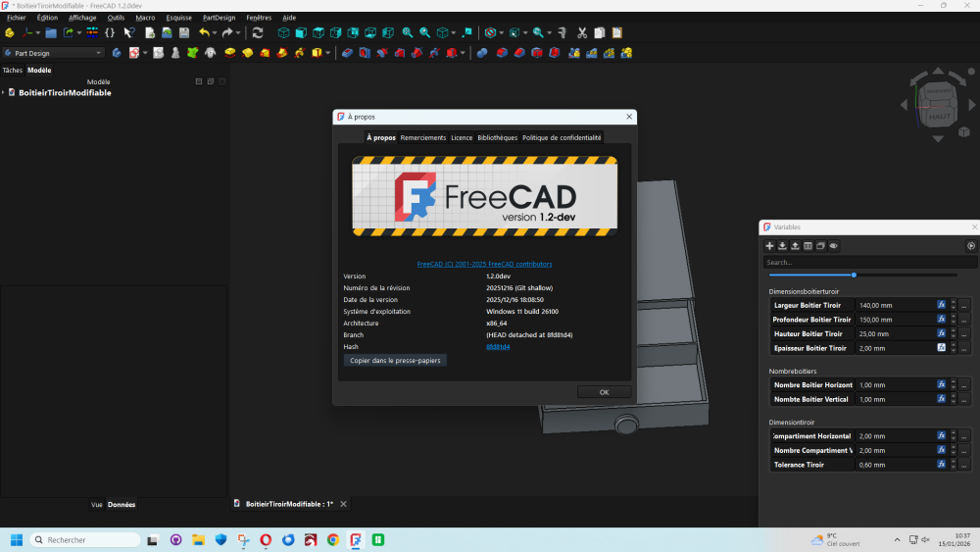Click the blue slider handle in Variables panel
This screenshot has height=552, width=980.
point(854,276)
